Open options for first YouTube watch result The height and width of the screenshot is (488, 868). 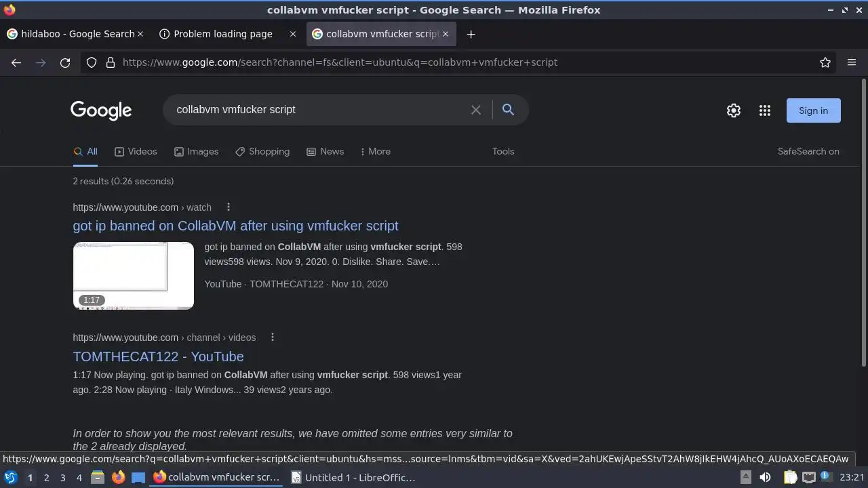pyautogui.click(x=229, y=207)
